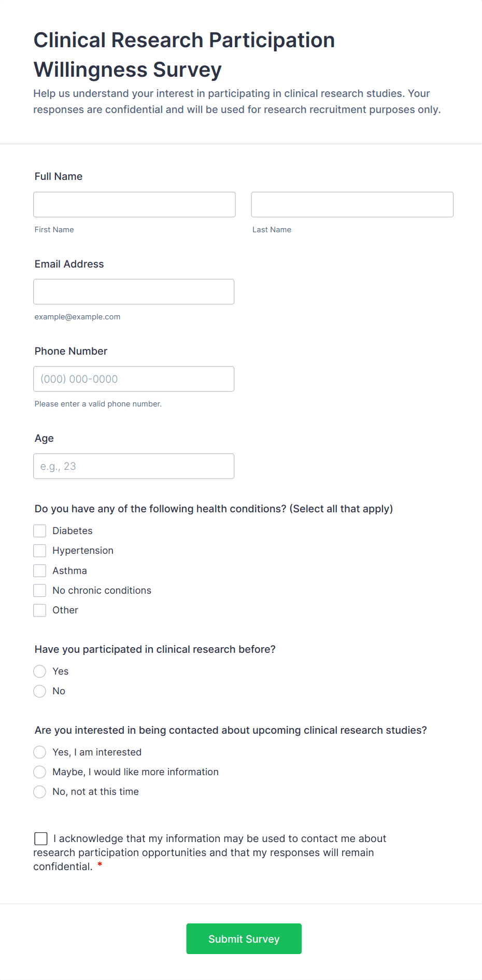Tick the Other health condition checkbox
Screen dimensions: 482x980
[40, 610]
